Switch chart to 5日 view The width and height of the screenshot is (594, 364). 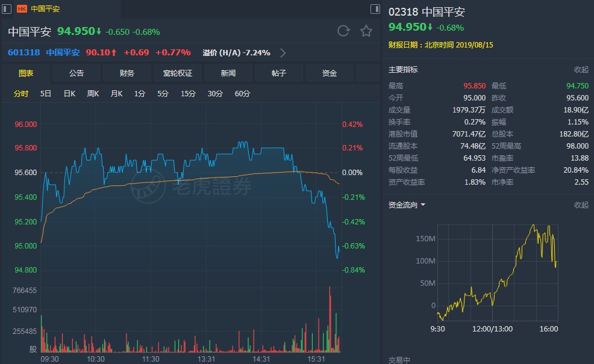click(x=46, y=94)
